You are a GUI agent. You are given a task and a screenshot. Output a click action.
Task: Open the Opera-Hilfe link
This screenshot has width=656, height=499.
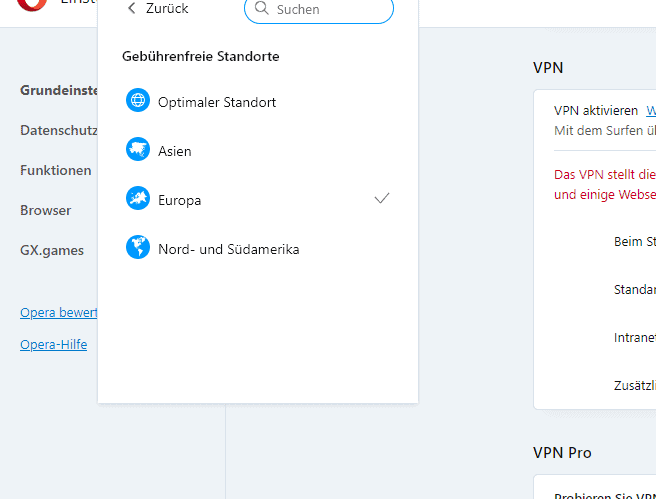coord(54,345)
